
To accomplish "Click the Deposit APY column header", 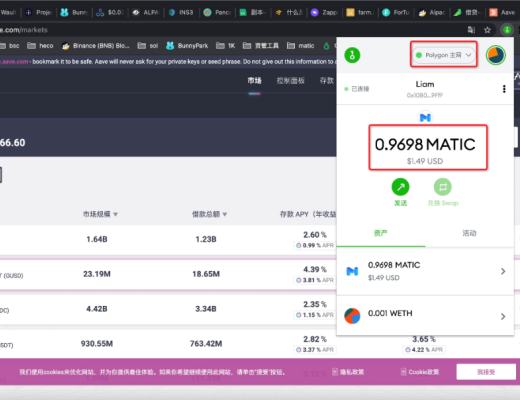I will click(x=308, y=214).
